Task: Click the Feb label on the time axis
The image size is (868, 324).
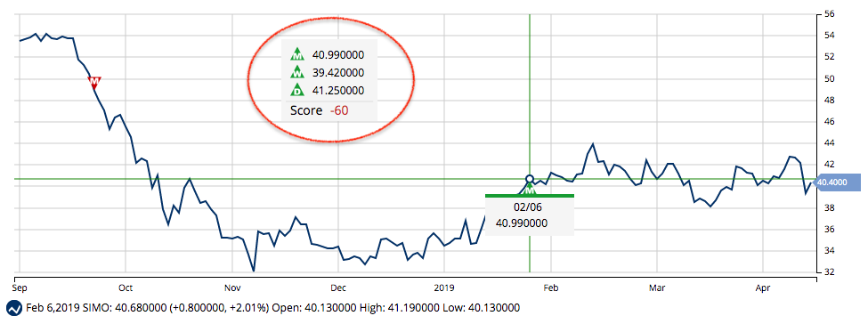Action: (551, 288)
